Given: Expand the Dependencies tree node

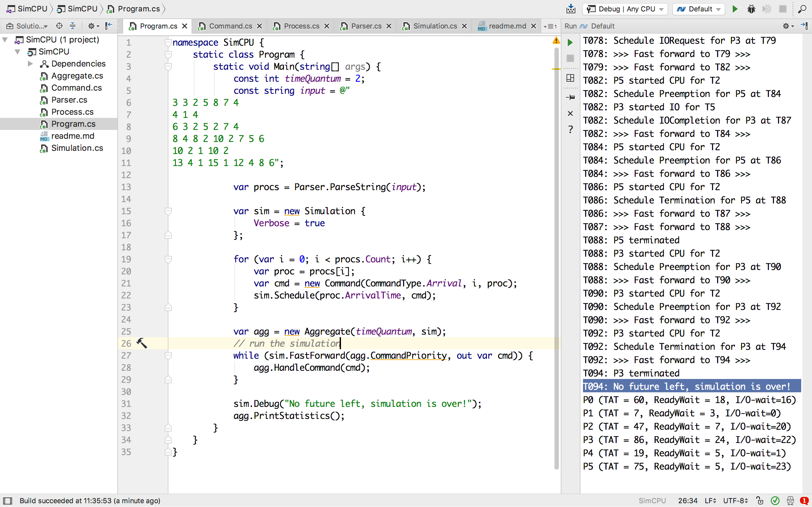Looking at the screenshot, I should (30, 64).
